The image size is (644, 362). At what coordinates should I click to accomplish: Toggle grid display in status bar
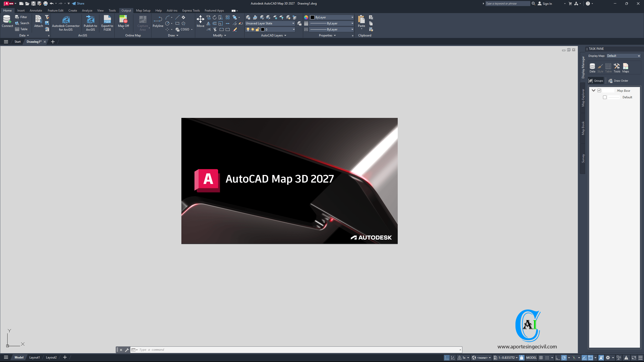click(541, 357)
